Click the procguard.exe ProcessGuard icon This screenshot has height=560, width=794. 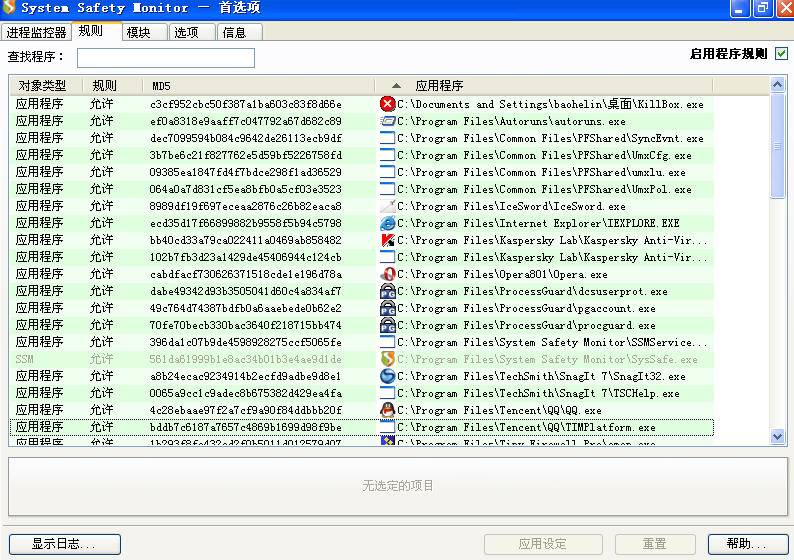(x=387, y=326)
